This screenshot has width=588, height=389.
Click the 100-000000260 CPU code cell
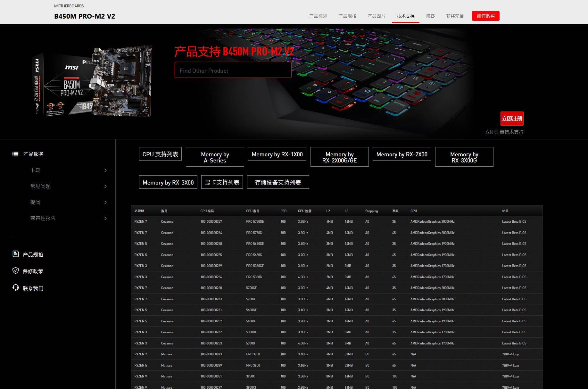pos(211,288)
